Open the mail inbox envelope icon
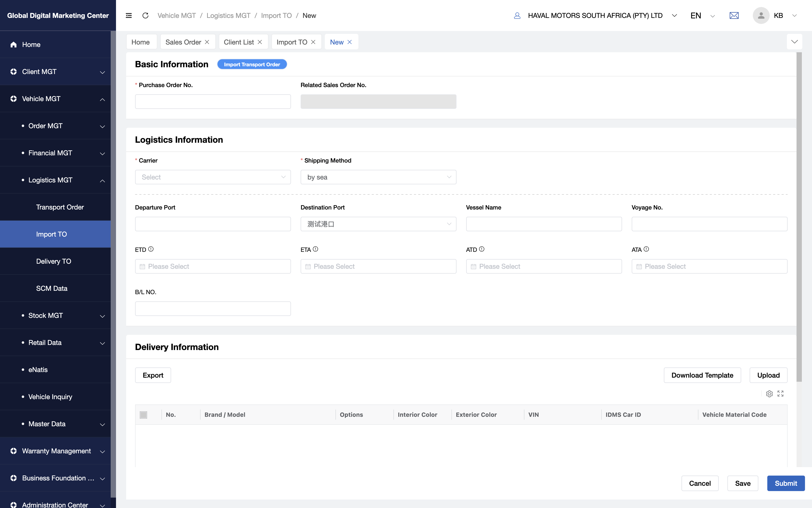 [734, 15]
